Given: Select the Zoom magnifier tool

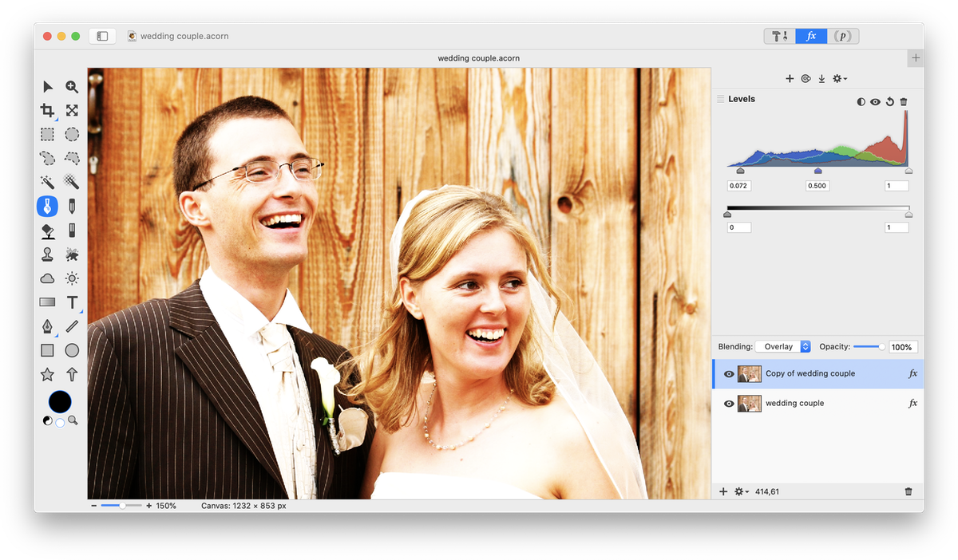Looking at the screenshot, I should coord(72,86).
